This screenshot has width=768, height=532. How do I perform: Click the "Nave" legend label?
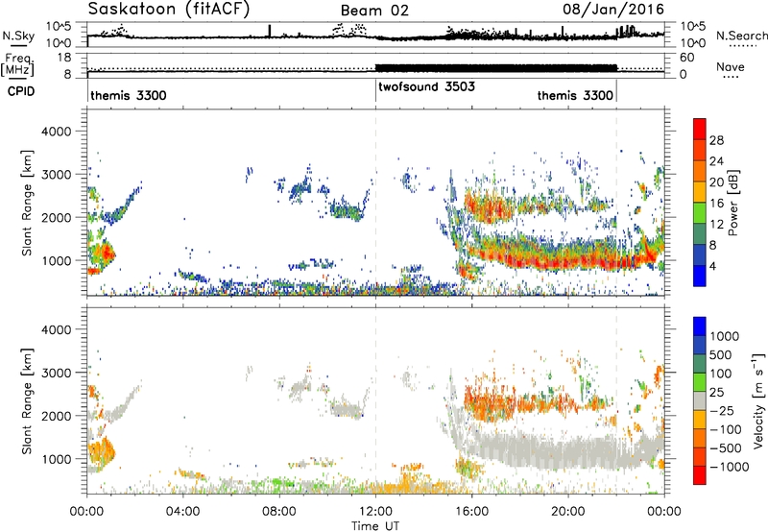tap(731, 66)
